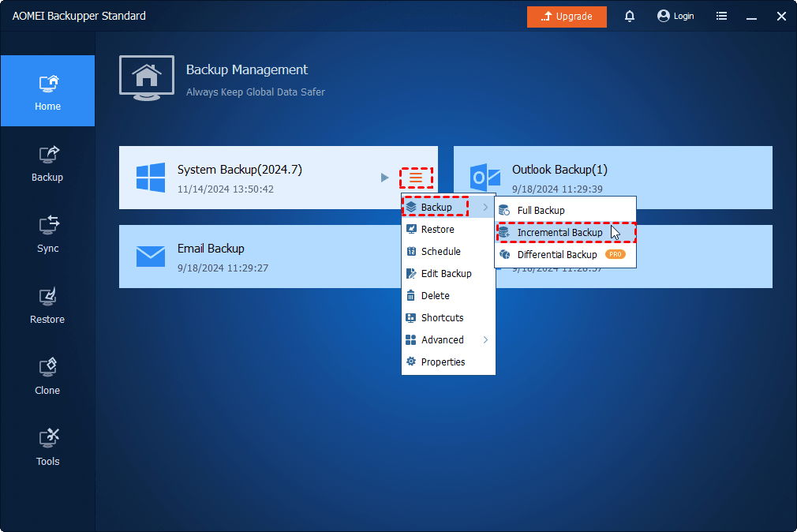The image size is (797, 532).
Task: Click the Delete trash icon
Action: coord(411,295)
